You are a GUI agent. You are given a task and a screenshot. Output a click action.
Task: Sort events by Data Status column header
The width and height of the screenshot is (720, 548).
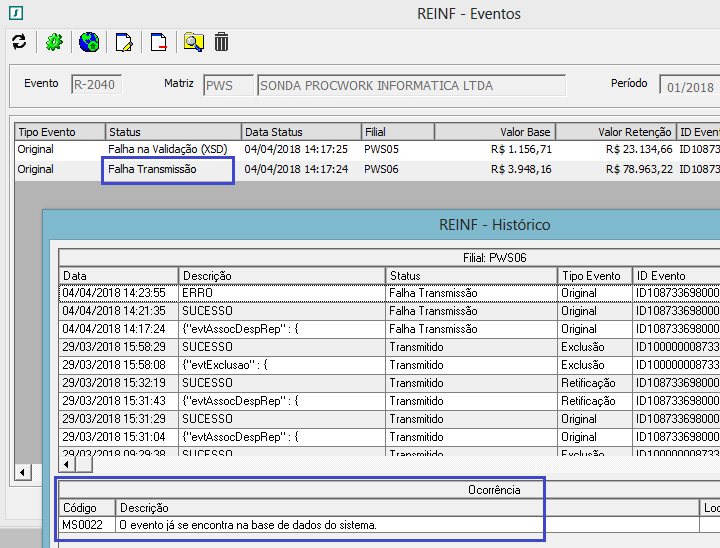(x=300, y=132)
